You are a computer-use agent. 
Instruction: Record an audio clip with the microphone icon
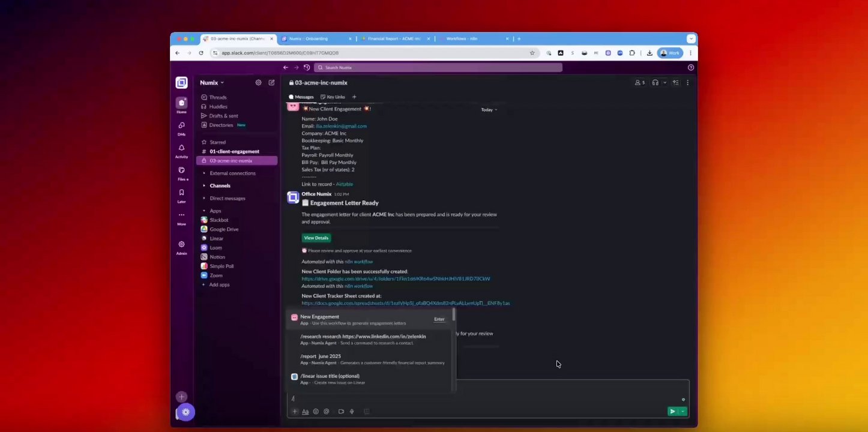click(352, 412)
